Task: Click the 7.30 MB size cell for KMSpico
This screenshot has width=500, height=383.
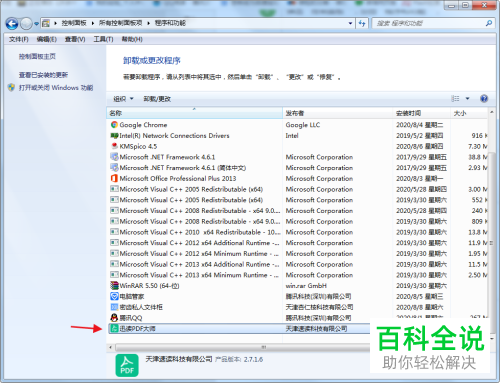Action: (x=478, y=146)
